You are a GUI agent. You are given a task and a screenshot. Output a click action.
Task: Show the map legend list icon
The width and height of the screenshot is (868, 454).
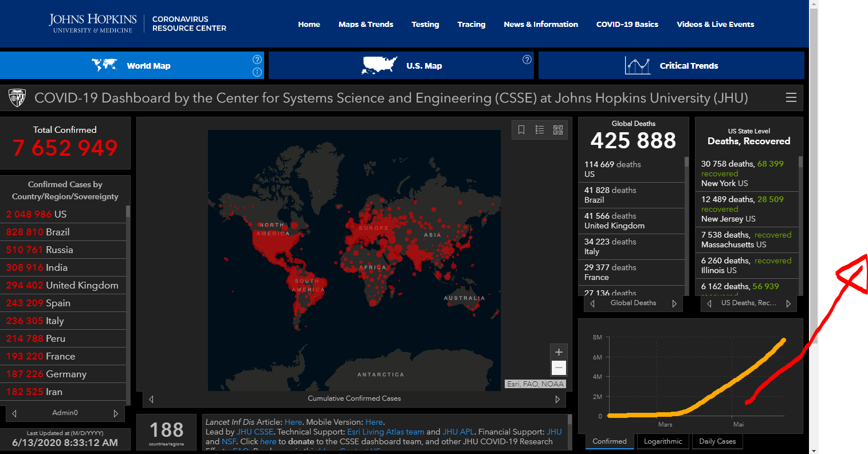click(540, 130)
